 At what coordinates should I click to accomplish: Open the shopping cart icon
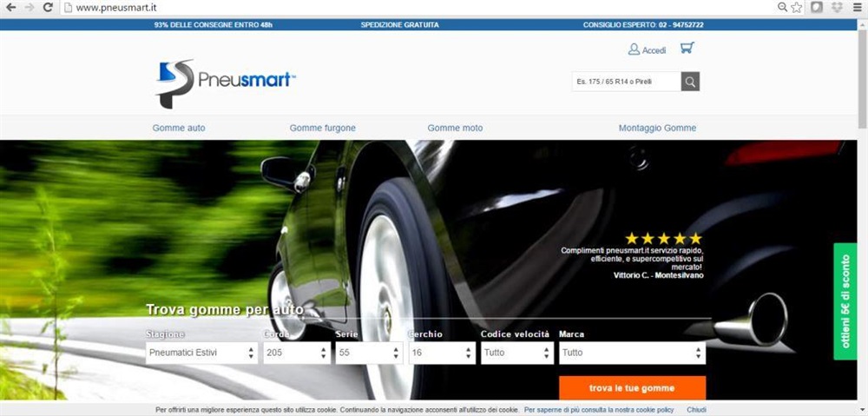tap(687, 48)
